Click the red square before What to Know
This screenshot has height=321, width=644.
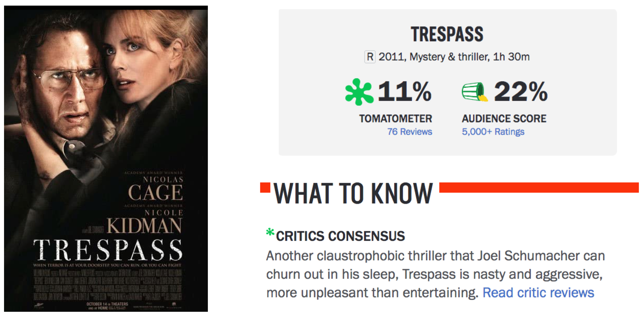[x=265, y=187]
